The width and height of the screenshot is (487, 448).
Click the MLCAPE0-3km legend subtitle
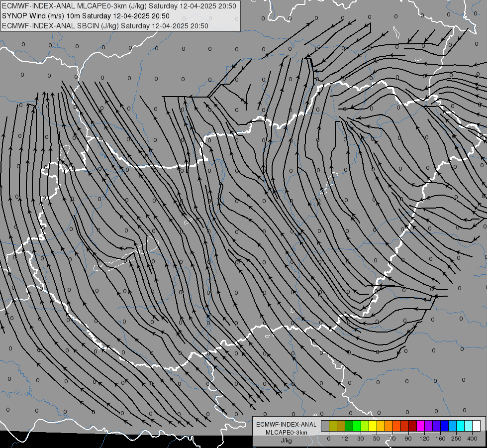click(x=287, y=433)
